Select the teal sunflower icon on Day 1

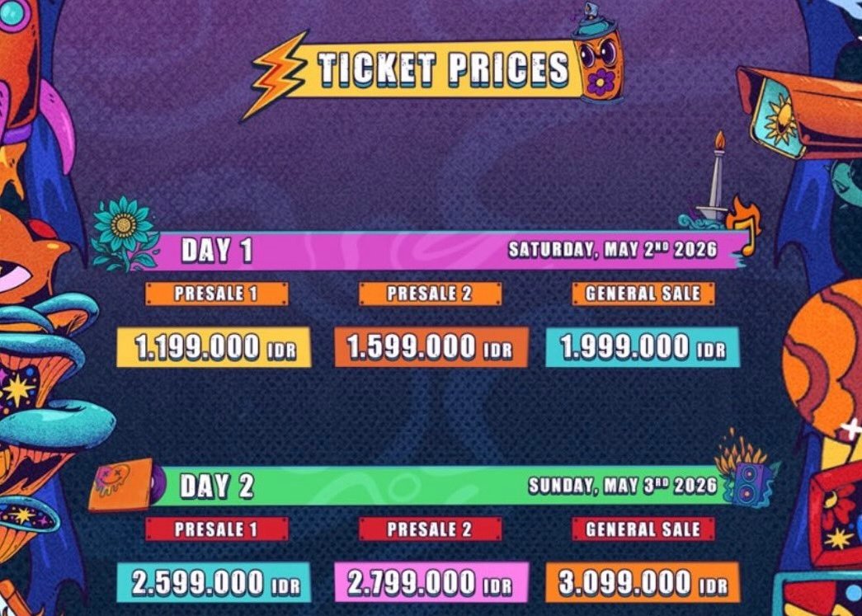(123, 233)
